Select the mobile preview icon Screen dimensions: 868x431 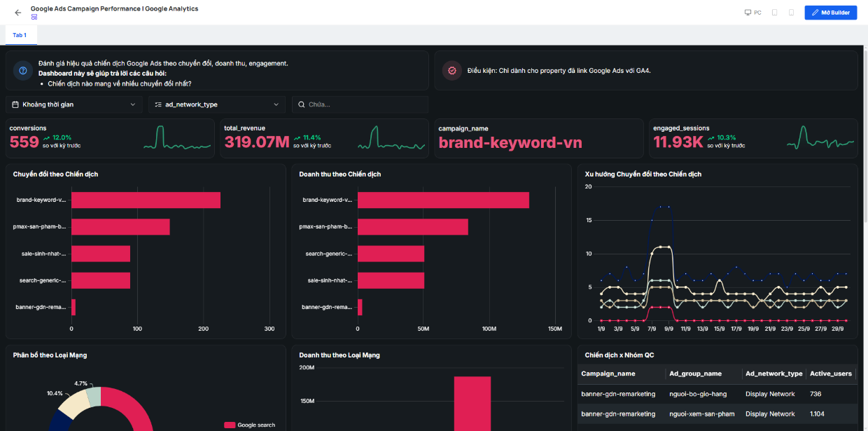(x=791, y=13)
